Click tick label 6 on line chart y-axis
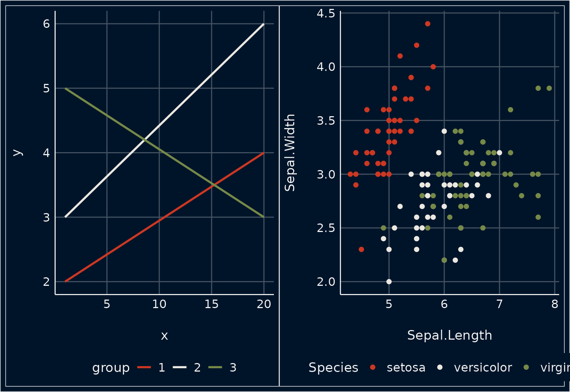This screenshot has height=392, width=570. coord(46,24)
